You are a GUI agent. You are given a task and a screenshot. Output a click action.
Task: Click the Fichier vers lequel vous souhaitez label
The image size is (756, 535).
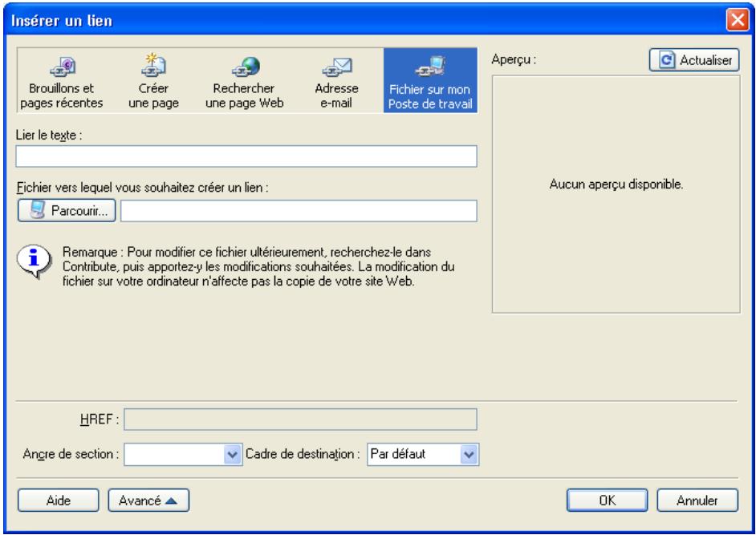click(x=142, y=188)
